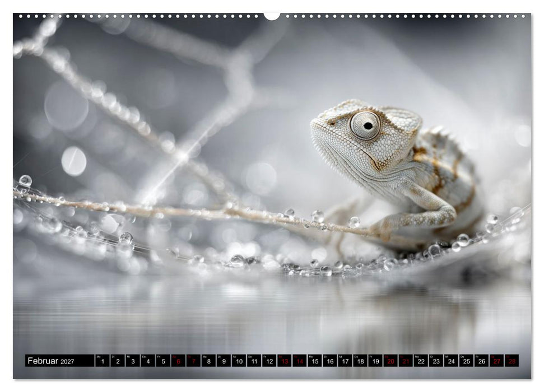This screenshot has height=392, width=544.
Task: Click date cell 22
Action: (421, 361)
